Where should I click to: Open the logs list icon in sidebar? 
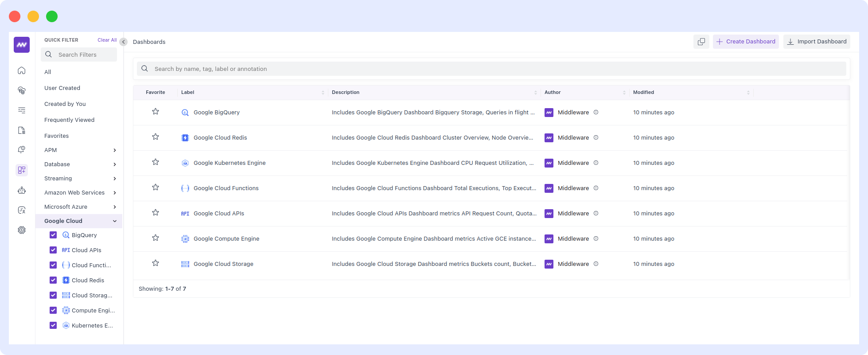pyautogui.click(x=22, y=110)
